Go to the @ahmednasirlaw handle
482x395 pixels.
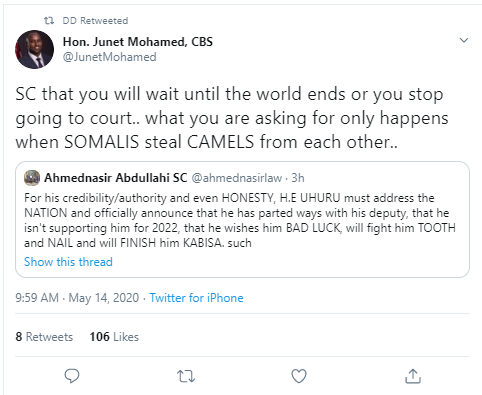point(237,178)
